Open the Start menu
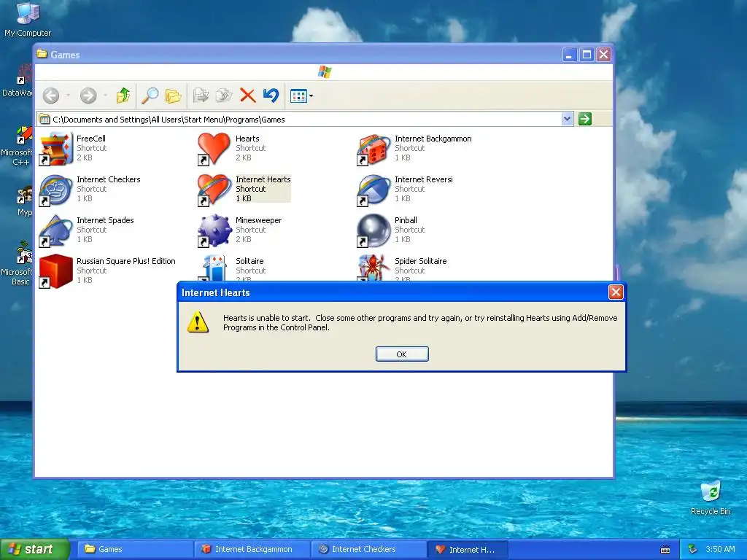 34,549
